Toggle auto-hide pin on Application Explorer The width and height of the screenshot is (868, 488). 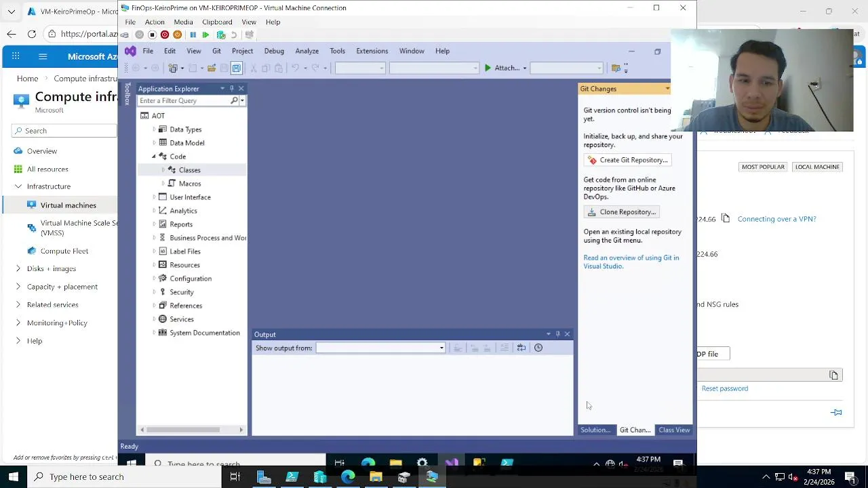coord(231,89)
